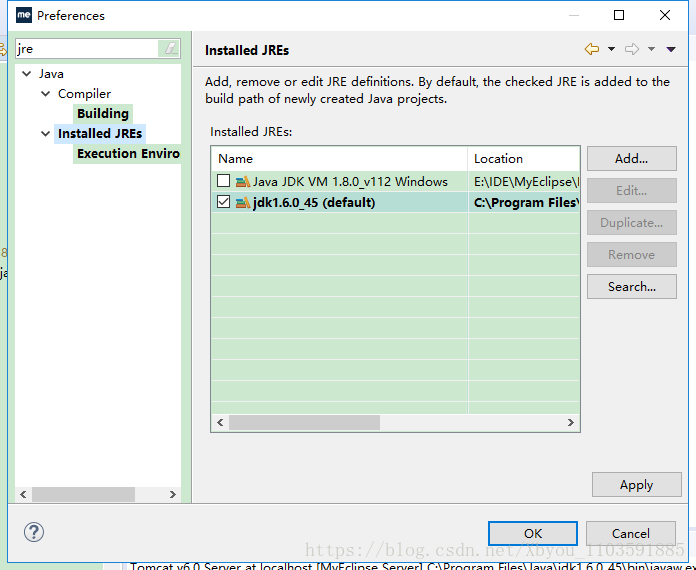Close the Preferences window
Image resolution: width=696 pixels, height=570 pixels.
(664, 15)
